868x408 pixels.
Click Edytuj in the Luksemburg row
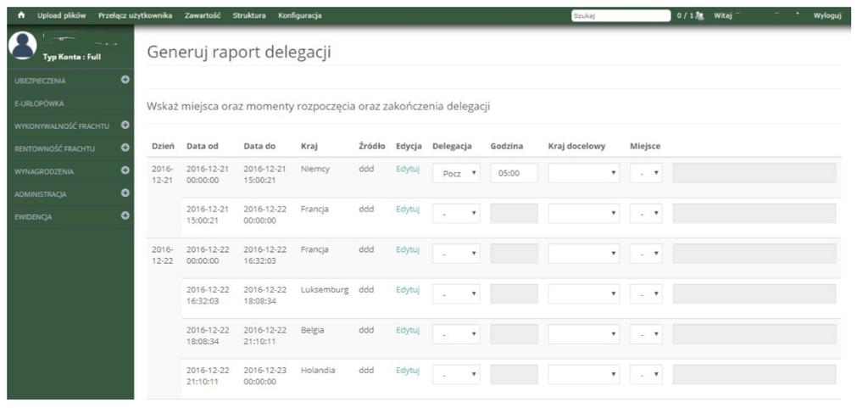pyautogui.click(x=408, y=289)
